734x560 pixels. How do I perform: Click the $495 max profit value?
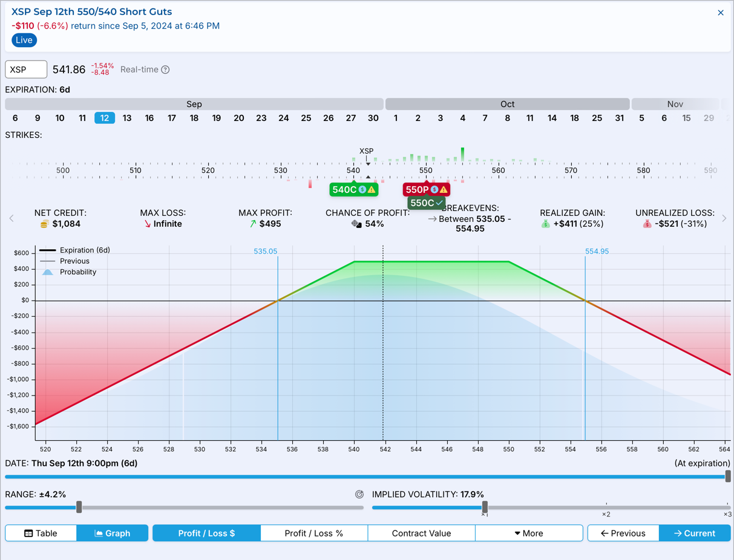(x=270, y=224)
